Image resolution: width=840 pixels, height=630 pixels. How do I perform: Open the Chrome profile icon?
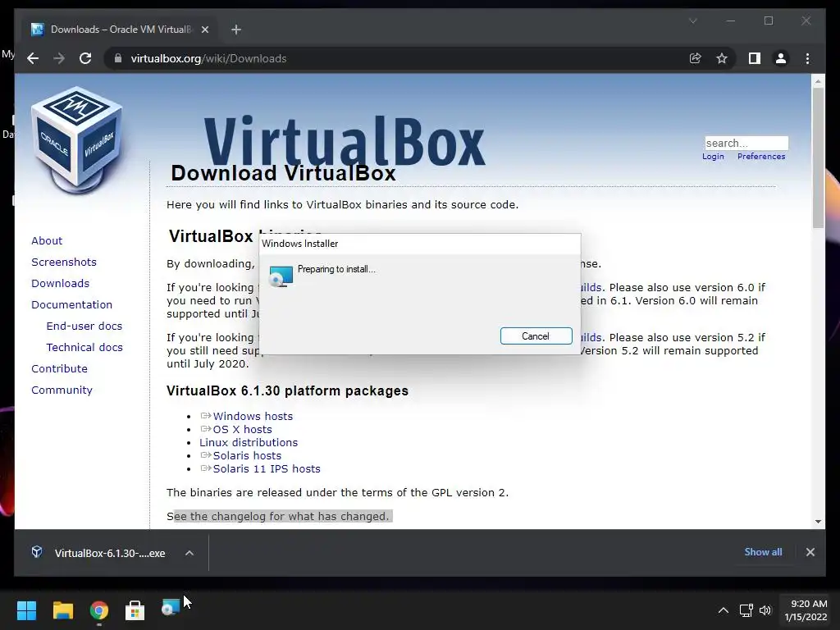click(x=781, y=58)
